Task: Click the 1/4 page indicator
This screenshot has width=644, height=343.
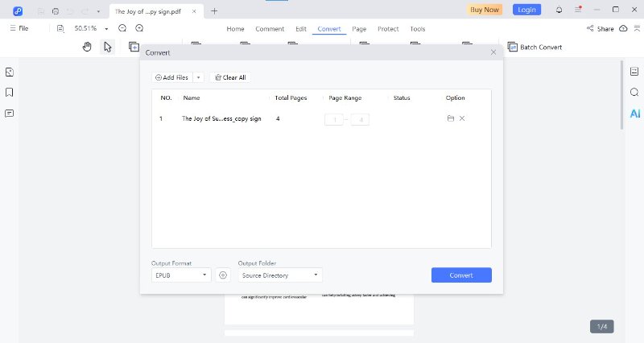Action: [x=602, y=327]
